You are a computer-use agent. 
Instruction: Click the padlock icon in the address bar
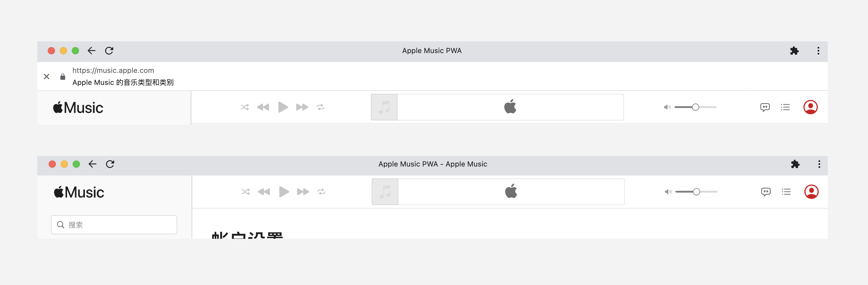pos(63,76)
